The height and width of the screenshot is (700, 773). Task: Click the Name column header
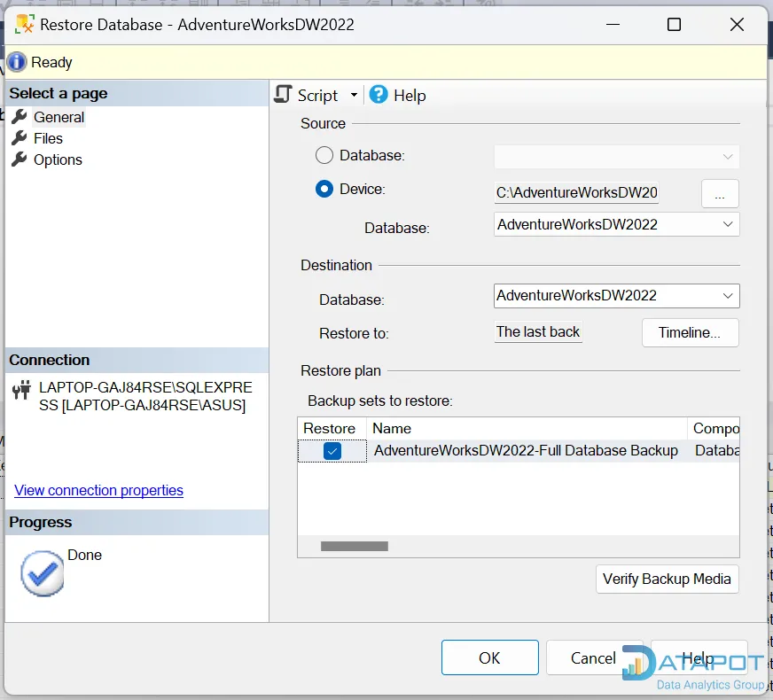(x=527, y=428)
